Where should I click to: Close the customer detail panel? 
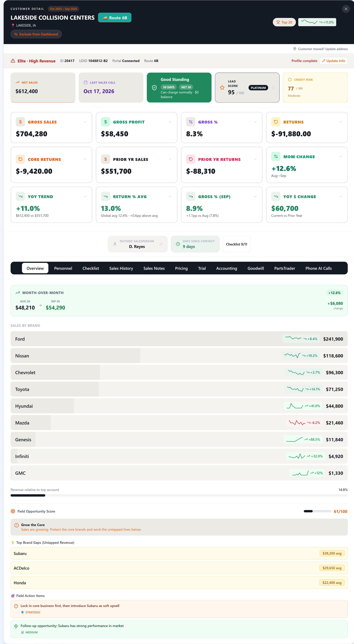pos(346,9)
